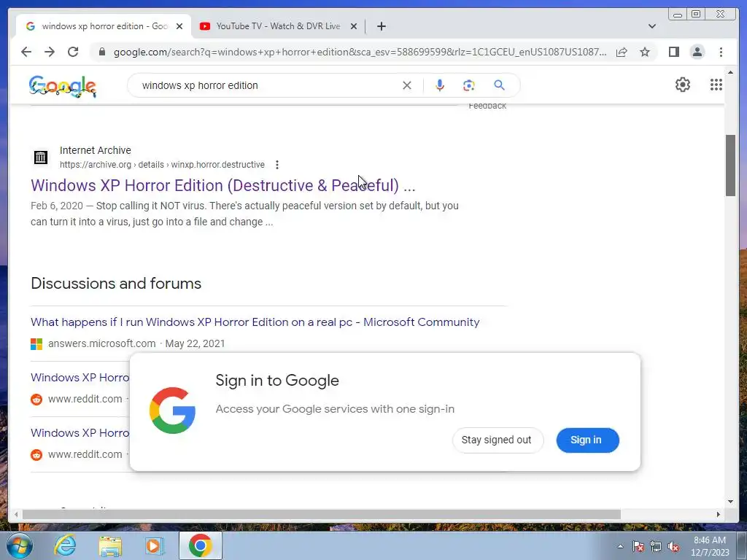Click the Chrome taskbar button
The image size is (747, 560).
click(x=200, y=545)
